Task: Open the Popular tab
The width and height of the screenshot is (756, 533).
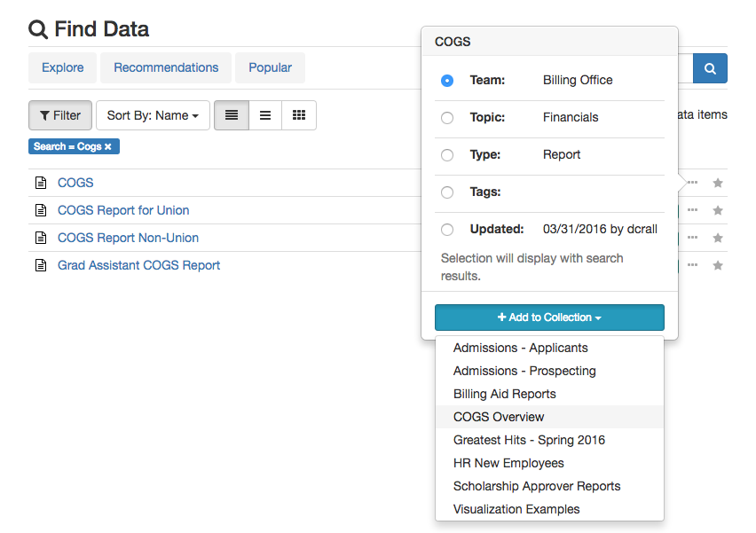Action: pyautogui.click(x=270, y=67)
